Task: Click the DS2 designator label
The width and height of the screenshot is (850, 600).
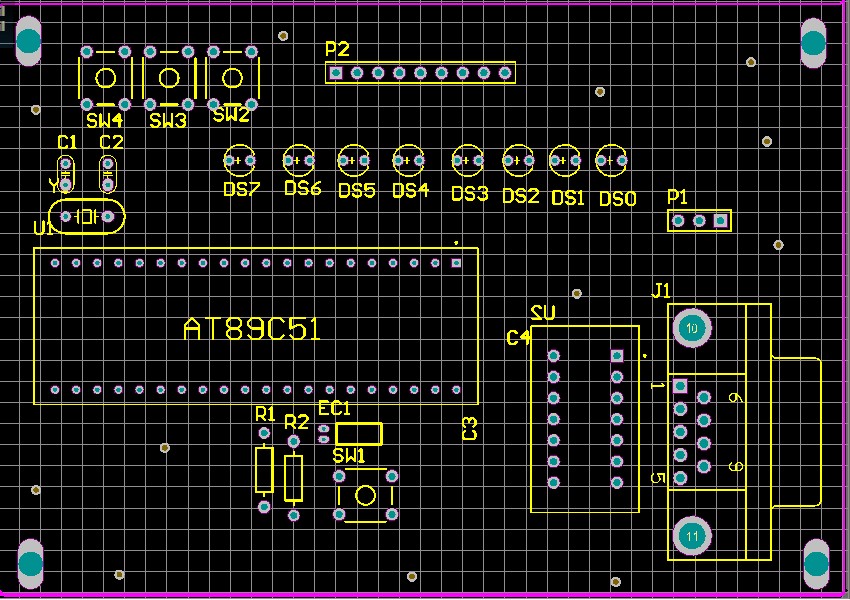Action: (520, 196)
